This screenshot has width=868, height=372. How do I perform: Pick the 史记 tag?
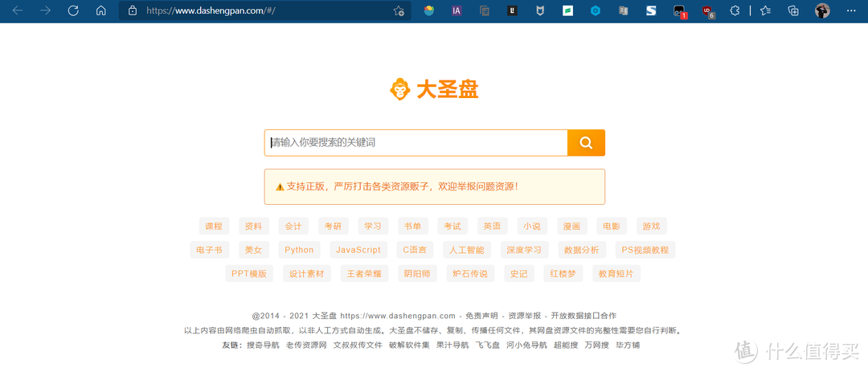point(519,273)
